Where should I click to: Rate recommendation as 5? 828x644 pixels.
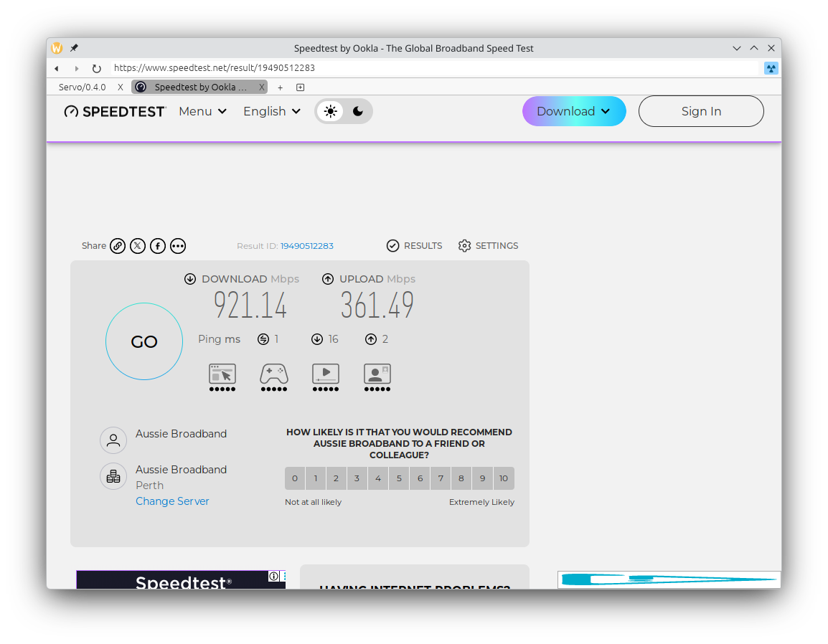tap(399, 478)
